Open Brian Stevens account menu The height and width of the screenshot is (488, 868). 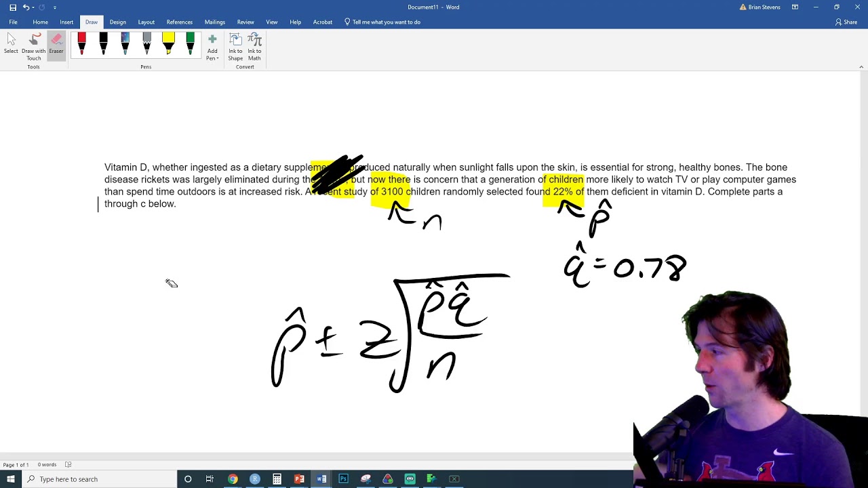pos(760,7)
